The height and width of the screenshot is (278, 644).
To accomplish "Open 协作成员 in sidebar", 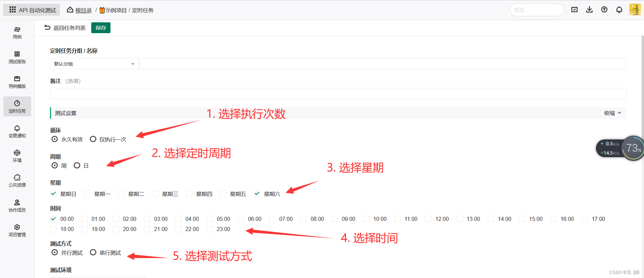I will (x=17, y=206).
